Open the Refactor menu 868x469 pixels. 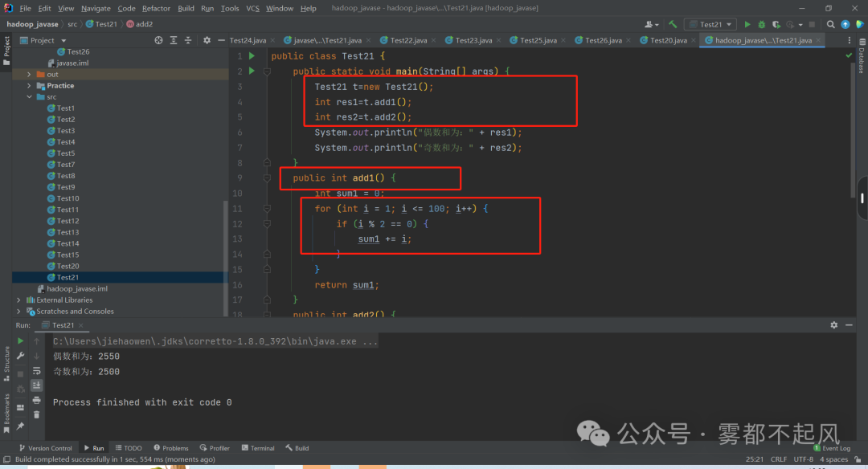tap(156, 8)
